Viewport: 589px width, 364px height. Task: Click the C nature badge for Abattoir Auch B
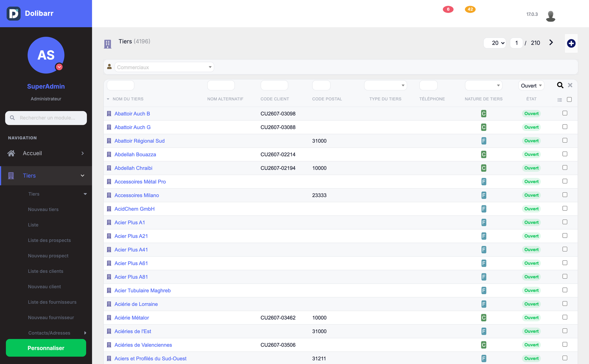pyautogui.click(x=484, y=114)
